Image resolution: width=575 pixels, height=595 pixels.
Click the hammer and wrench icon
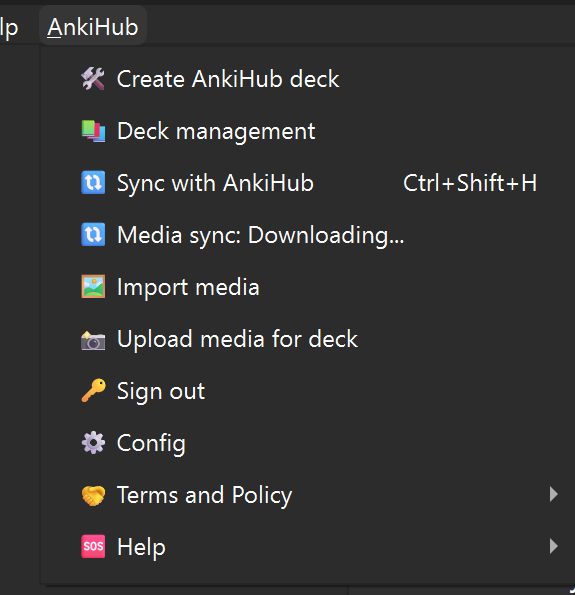click(93, 79)
